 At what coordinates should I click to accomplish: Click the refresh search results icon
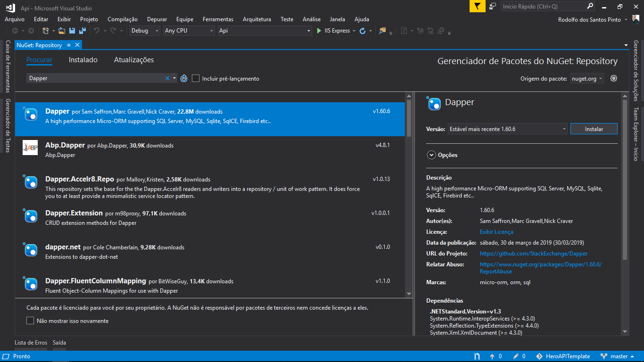[184, 78]
